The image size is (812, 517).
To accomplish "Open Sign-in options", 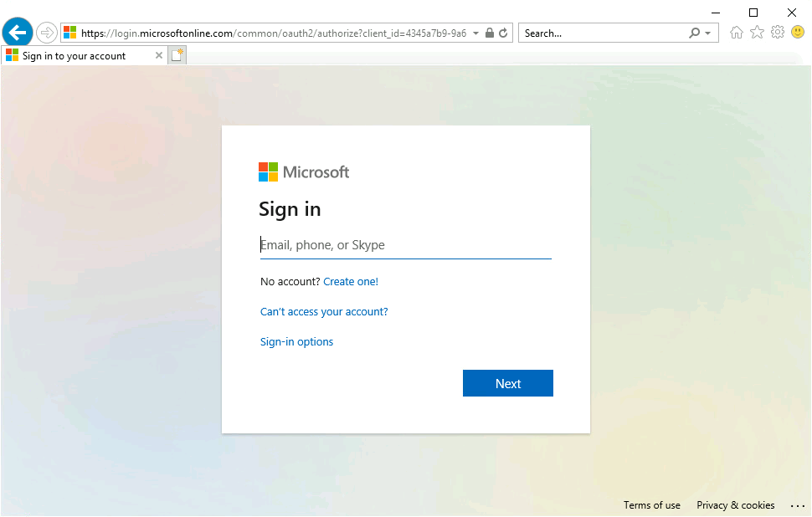I will click(x=296, y=341).
